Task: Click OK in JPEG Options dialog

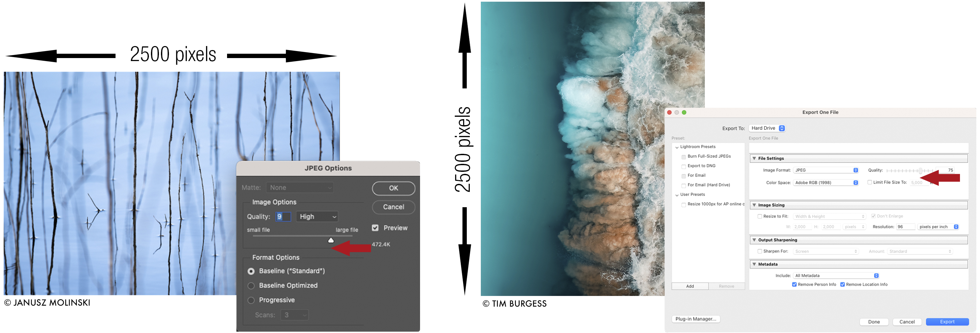Action: (393, 188)
